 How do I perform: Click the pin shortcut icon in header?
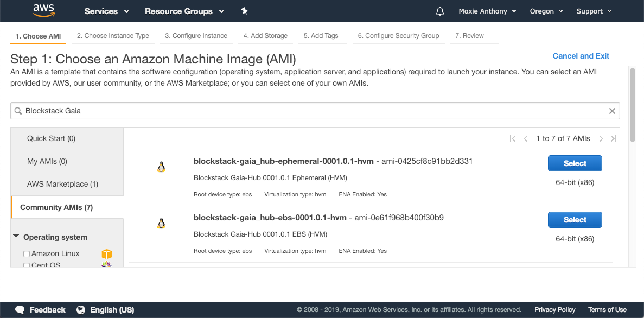coord(244,11)
